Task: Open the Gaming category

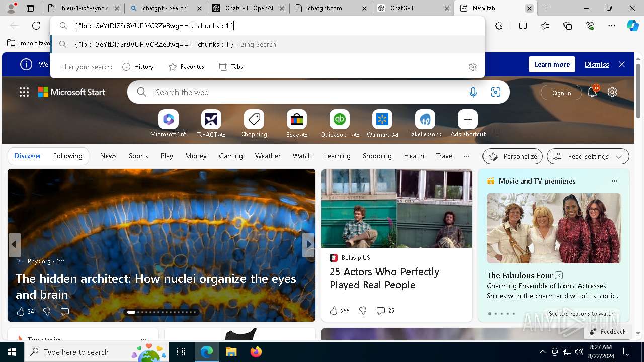Action: pyautogui.click(x=231, y=156)
